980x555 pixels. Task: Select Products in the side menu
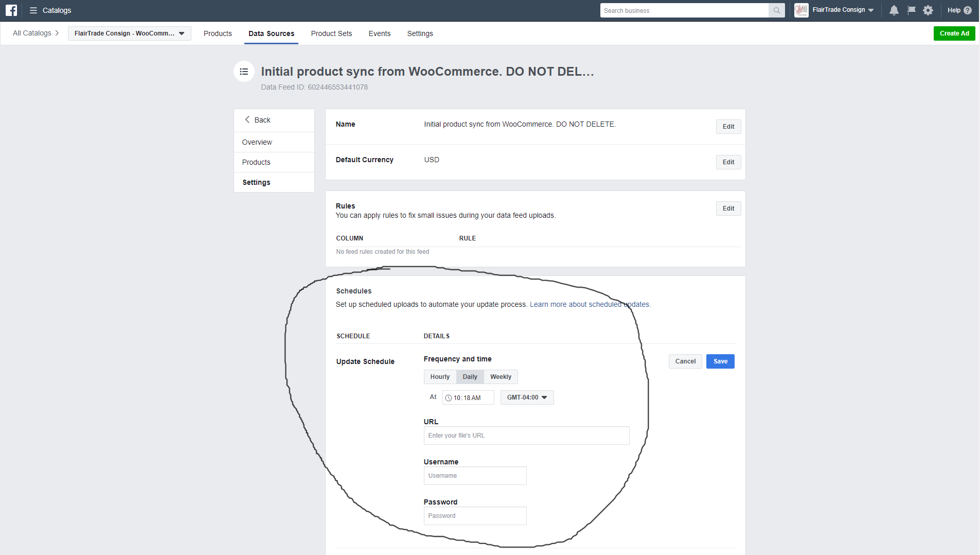point(274,162)
